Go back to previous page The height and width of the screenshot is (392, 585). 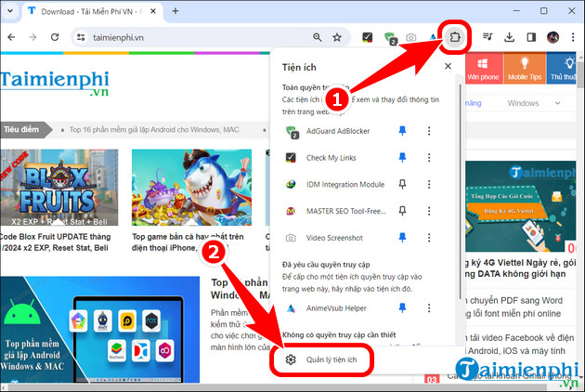[11, 37]
